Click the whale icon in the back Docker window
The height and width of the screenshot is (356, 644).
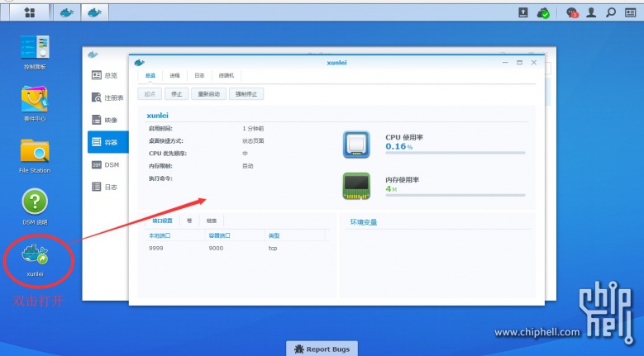point(93,55)
